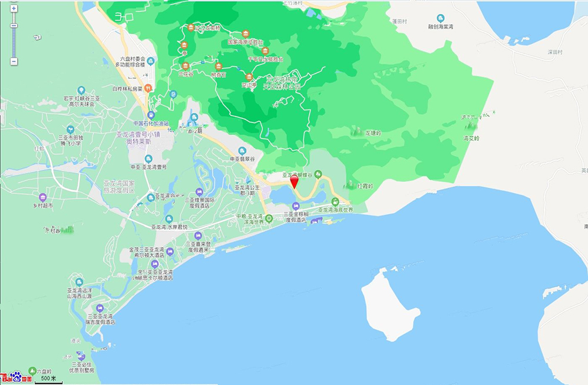588x385 pixels.
Task: Click the zoom in plus button
Action: 14,9
